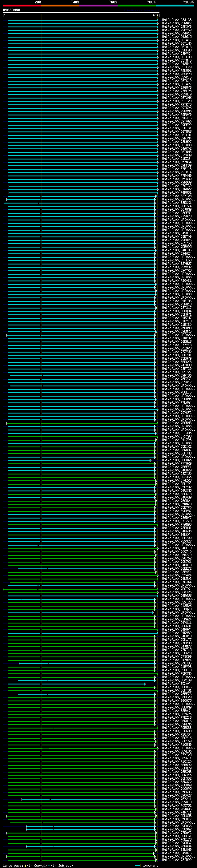
Task: Select label UniRef100_Q75LR5
Action: (x=177, y=91)
